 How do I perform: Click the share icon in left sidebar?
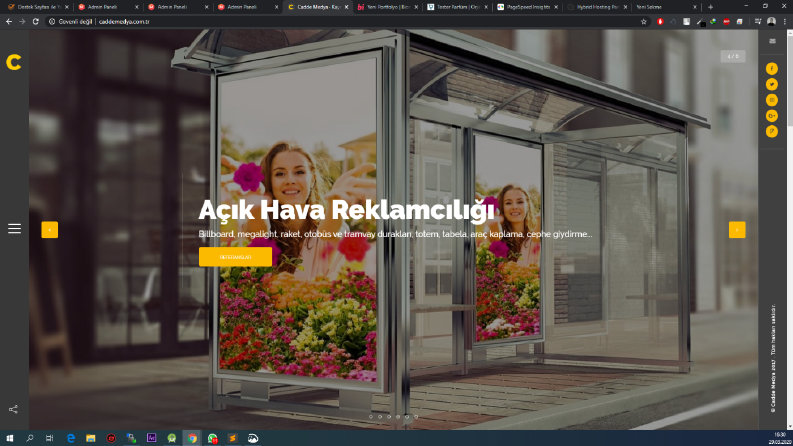14,410
